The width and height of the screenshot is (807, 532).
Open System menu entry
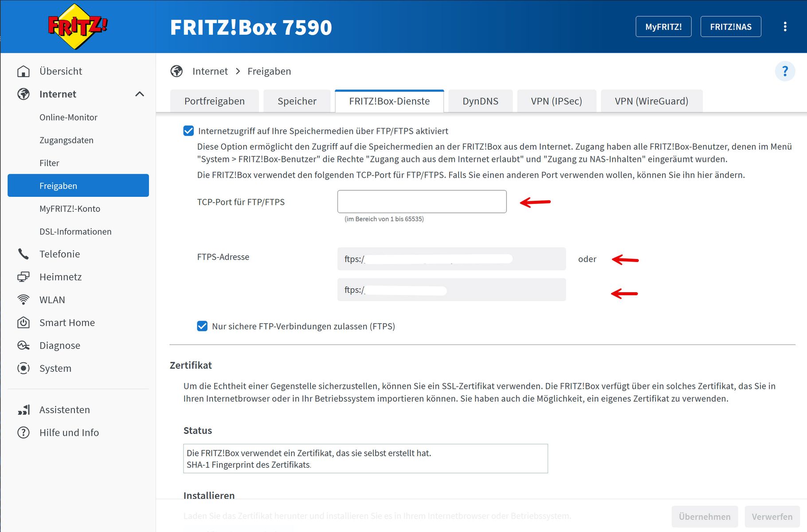pos(55,368)
